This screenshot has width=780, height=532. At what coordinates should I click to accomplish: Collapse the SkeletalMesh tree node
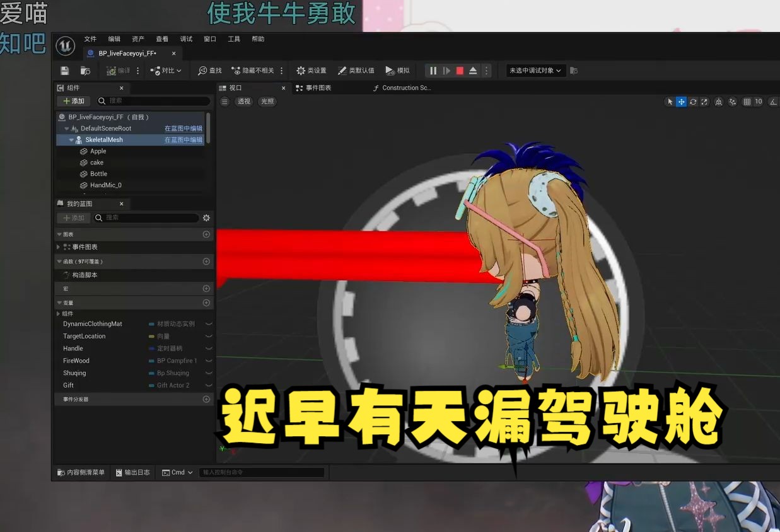tap(71, 140)
